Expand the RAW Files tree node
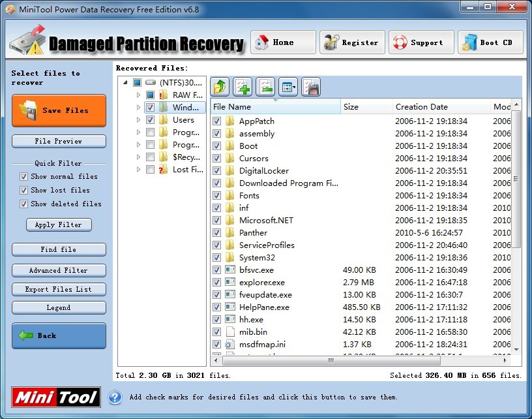Image resolution: width=532 pixels, height=419 pixels. (138, 95)
